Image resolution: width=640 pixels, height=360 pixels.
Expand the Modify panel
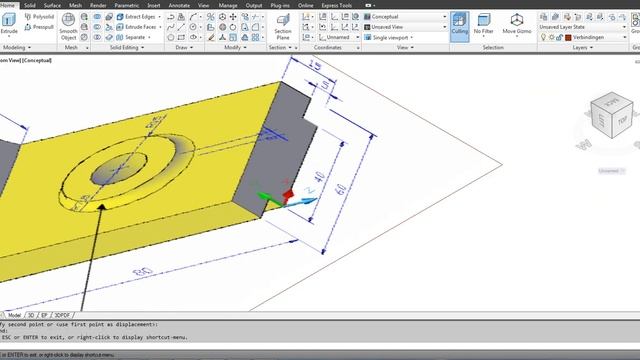click(x=236, y=48)
